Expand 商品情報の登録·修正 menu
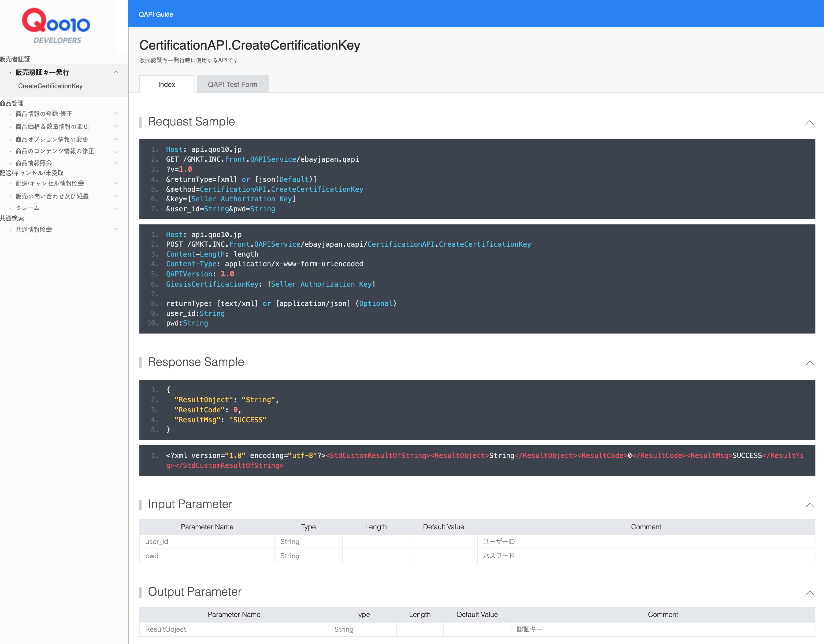Image resolution: width=824 pixels, height=644 pixels. point(116,114)
